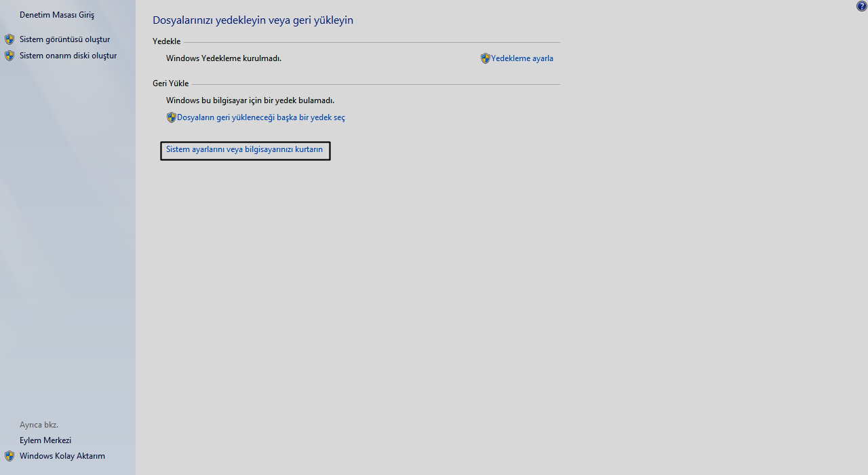Click the Ayrıca bkz. label
The width and height of the screenshot is (868, 475).
pyautogui.click(x=39, y=425)
